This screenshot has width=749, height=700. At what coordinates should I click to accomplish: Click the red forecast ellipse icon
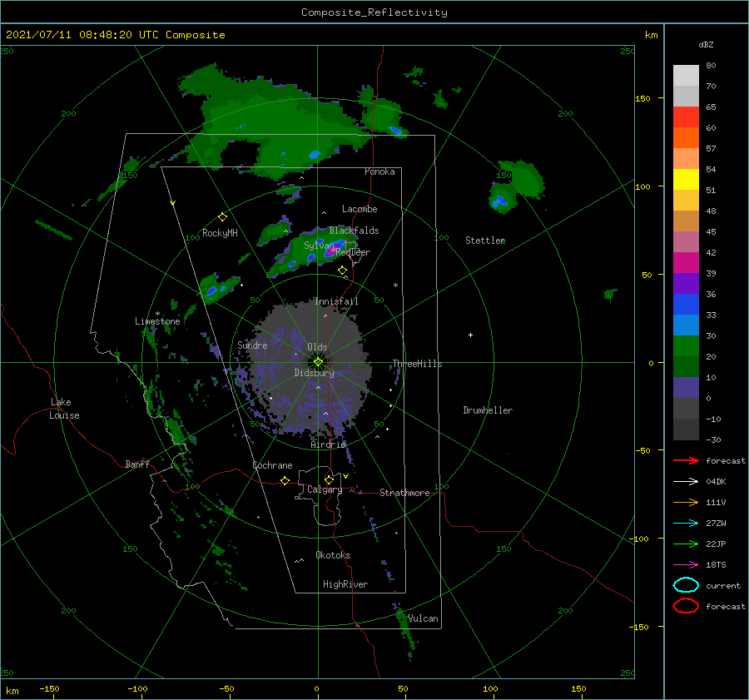(x=686, y=606)
